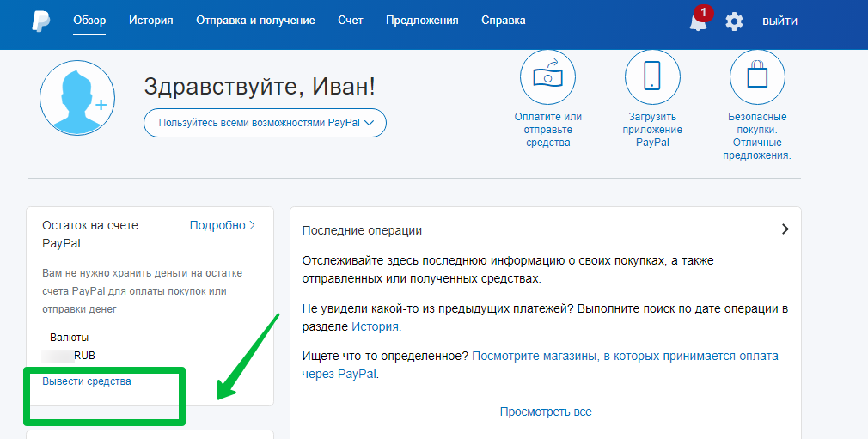Screen dimensions: 868x439
Task: Open Подробно balance details link
Action: click(222, 225)
